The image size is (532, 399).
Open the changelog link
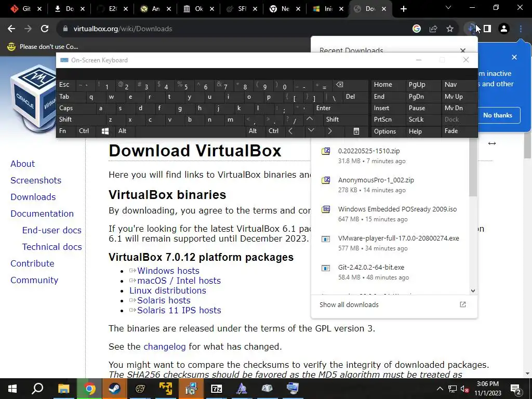165,347
